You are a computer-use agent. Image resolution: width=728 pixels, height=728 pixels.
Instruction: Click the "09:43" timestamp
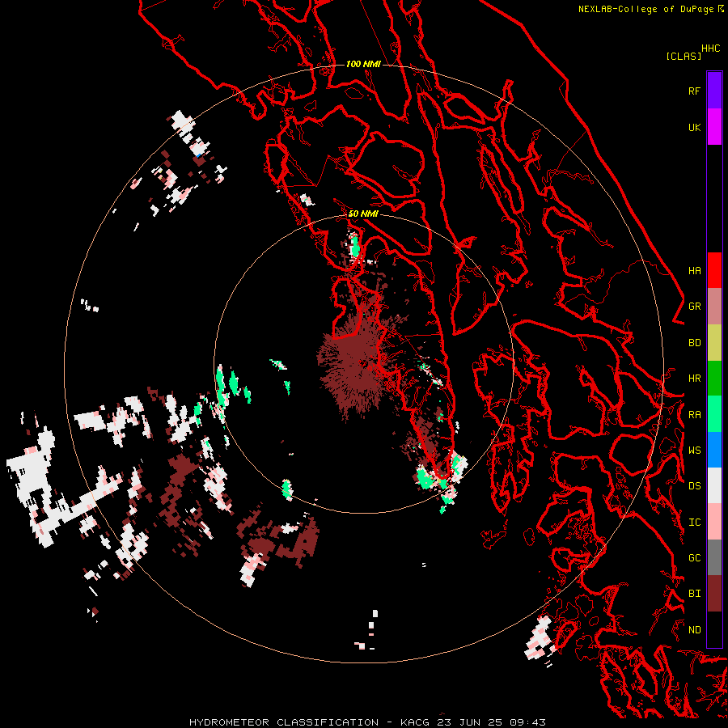(527, 722)
